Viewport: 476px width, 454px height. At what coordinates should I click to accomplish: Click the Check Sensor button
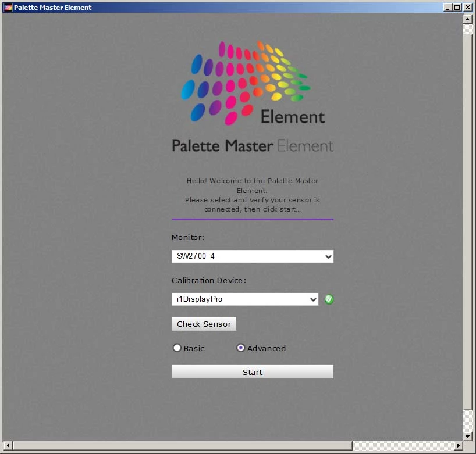tap(204, 324)
